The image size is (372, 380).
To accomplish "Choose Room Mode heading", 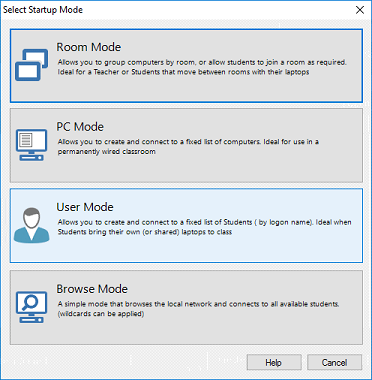I will click(x=89, y=47).
